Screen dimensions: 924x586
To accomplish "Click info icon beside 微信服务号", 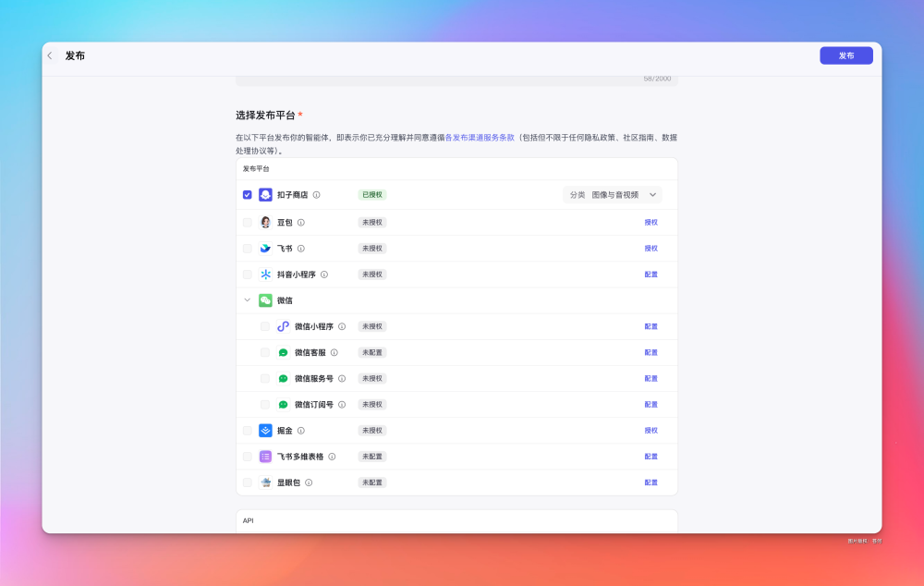I will tap(342, 378).
